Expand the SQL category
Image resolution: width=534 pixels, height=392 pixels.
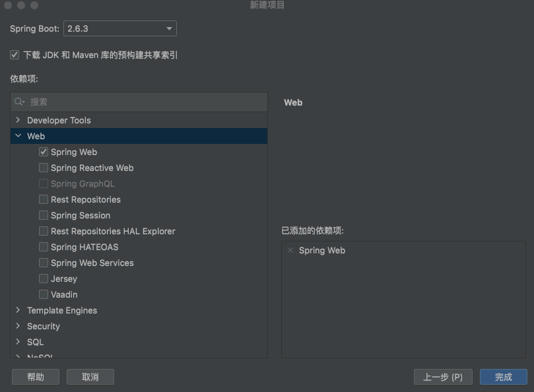point(18,342)
